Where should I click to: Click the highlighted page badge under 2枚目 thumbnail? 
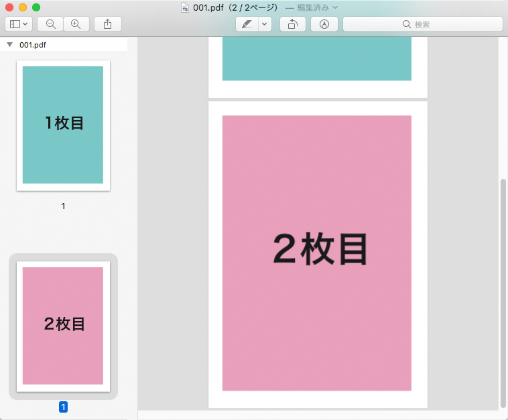click(63, 407)
